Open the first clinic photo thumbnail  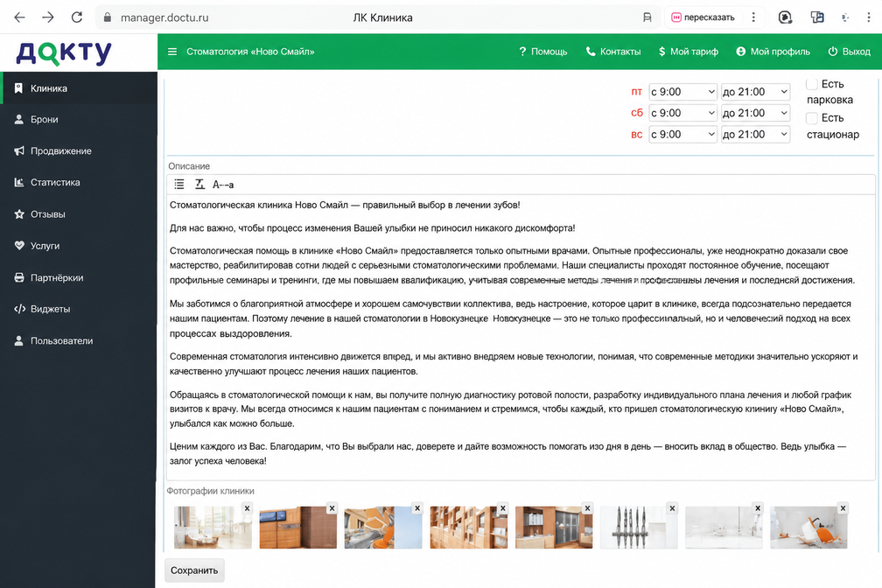(x=213, y=528)
